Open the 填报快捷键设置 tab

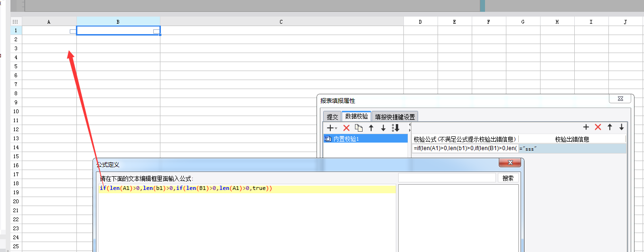[395, 117]
